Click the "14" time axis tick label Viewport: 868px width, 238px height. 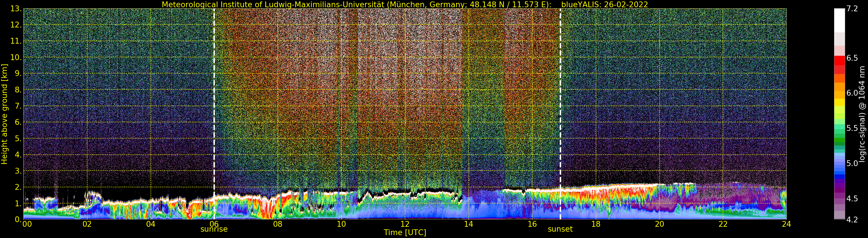click(468, 224)
